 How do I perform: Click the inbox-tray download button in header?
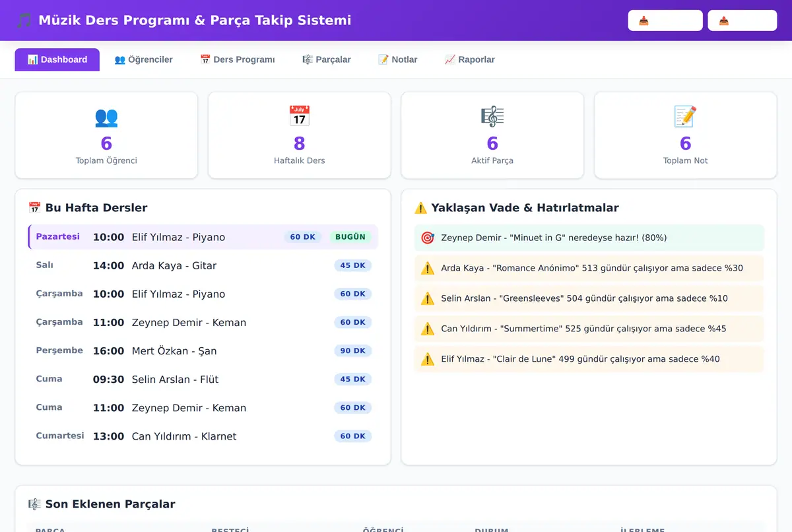(x=665, y=20)
